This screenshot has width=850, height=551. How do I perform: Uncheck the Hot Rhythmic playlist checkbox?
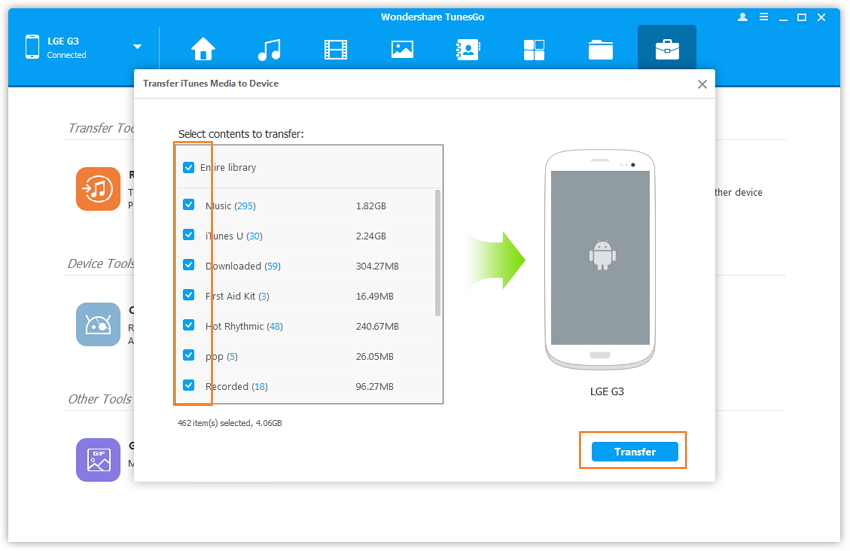[189, 326]
